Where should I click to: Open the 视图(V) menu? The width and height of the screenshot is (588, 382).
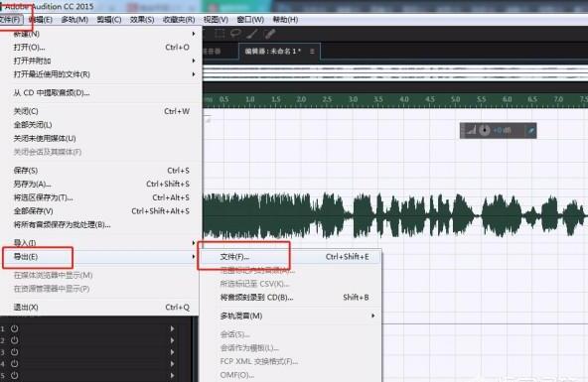tap(216, 20)
